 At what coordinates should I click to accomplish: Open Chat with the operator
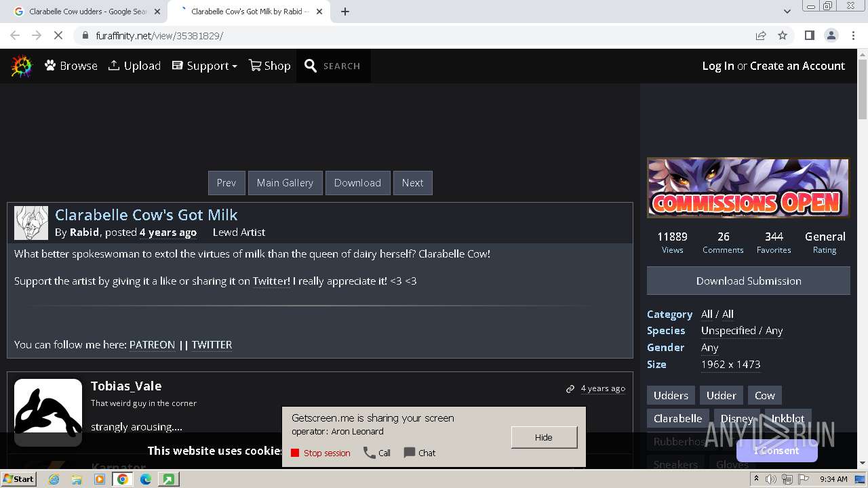(x=420, y=453)
